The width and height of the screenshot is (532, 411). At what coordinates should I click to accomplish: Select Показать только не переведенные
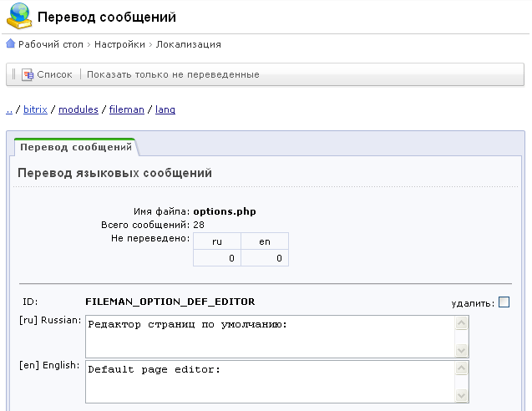coord(173,74)
